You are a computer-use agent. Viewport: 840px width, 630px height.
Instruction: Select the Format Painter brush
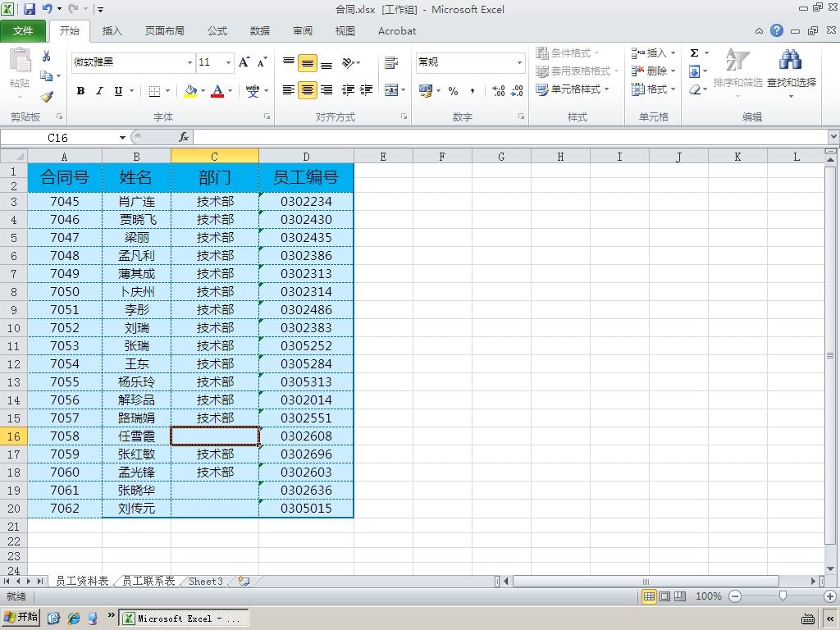click(x=47, y=97)
